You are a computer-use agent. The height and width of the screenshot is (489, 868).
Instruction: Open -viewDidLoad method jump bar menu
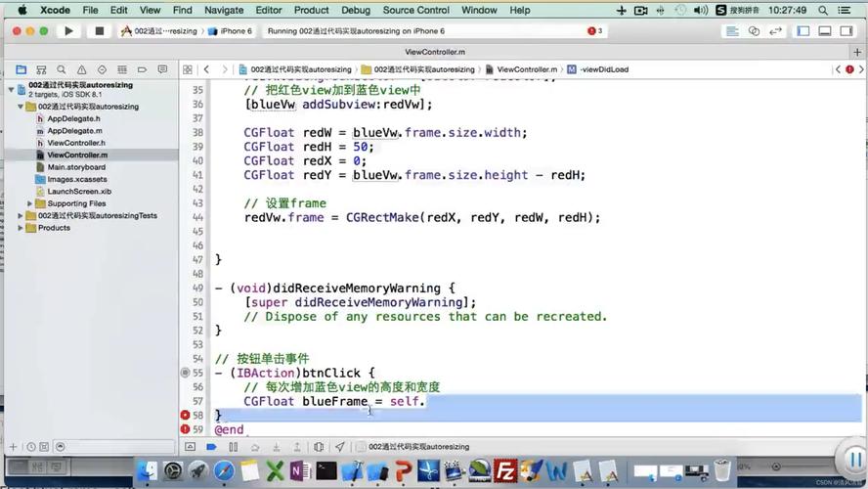[x=598, y=69]
